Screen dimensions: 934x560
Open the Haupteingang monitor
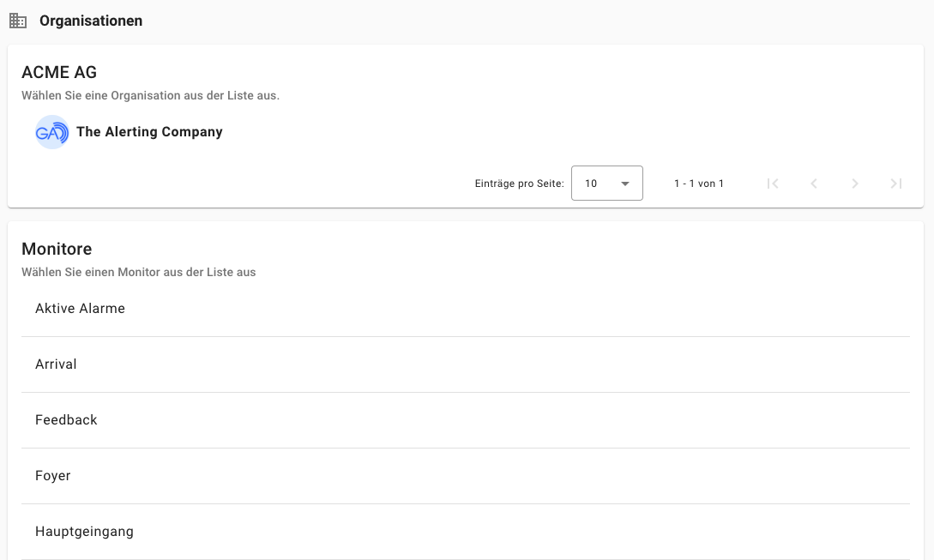(84, 531)
